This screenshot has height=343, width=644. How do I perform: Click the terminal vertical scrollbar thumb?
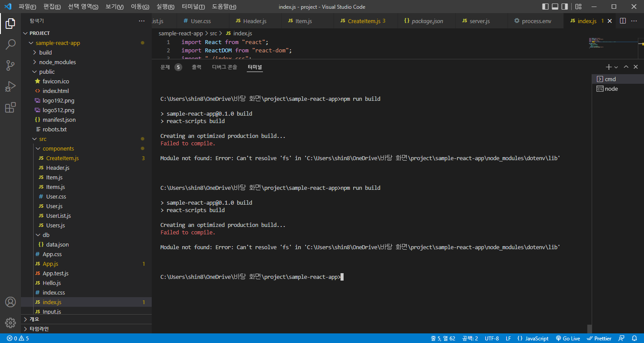[589, 329]
